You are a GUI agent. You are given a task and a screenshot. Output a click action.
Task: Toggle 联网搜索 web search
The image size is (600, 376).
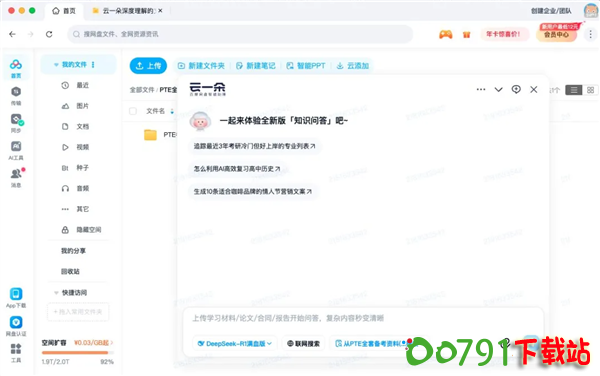pos(304,343)
